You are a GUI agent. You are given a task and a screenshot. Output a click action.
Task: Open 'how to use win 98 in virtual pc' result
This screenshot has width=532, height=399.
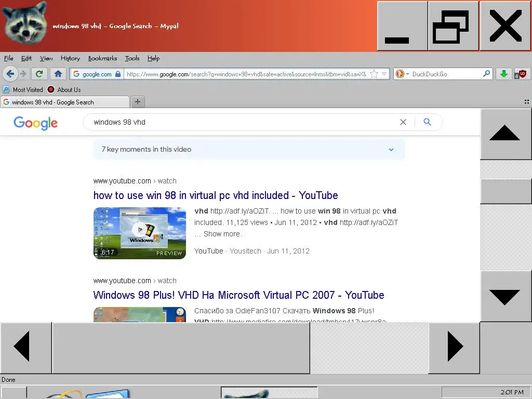click(216, 195)
